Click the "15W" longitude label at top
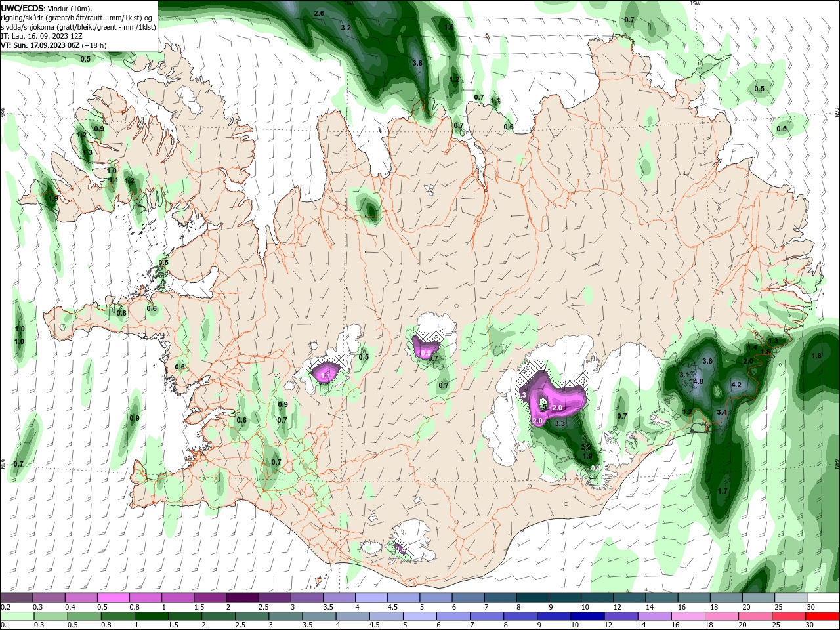 click(696, 3)
